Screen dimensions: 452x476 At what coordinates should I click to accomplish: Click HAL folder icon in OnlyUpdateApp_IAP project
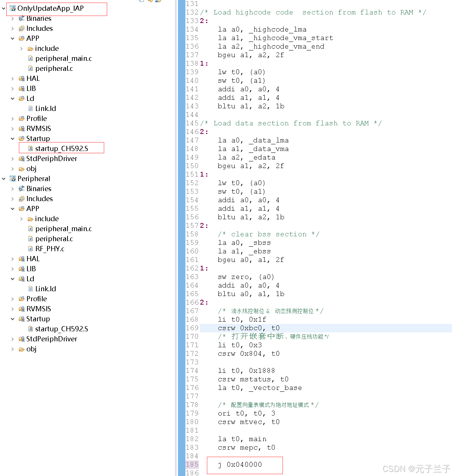[x=22, y=78]
